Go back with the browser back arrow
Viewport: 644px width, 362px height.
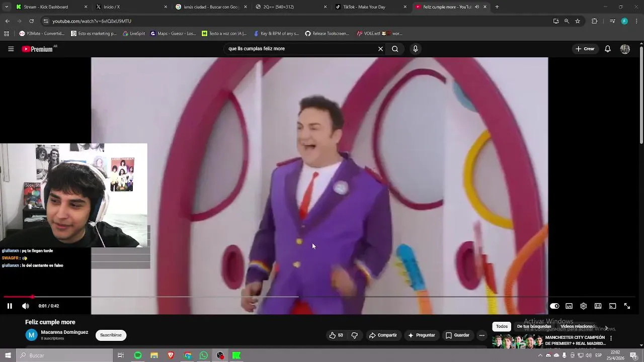point(7,21)
